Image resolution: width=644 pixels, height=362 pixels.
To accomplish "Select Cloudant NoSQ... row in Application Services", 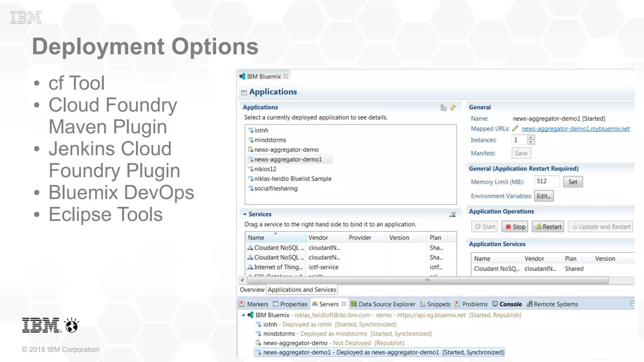I will (553, 269).
